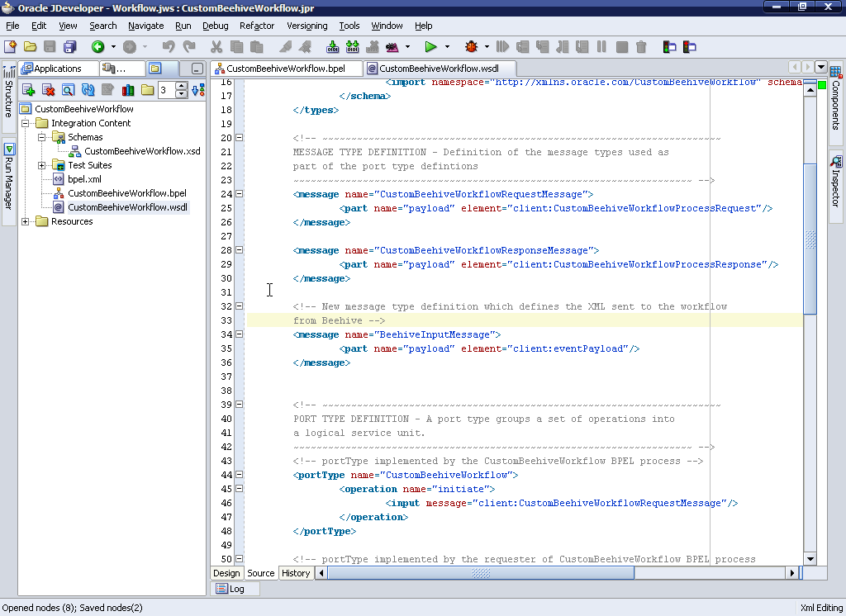Collapse the Schemas folder
The image size is (846, 616).
coord(40,136)
